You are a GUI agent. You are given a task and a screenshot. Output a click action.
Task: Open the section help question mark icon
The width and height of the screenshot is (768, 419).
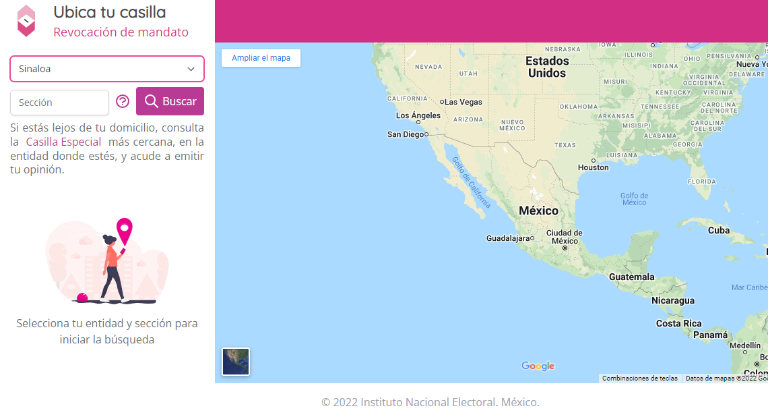[123, 102]
